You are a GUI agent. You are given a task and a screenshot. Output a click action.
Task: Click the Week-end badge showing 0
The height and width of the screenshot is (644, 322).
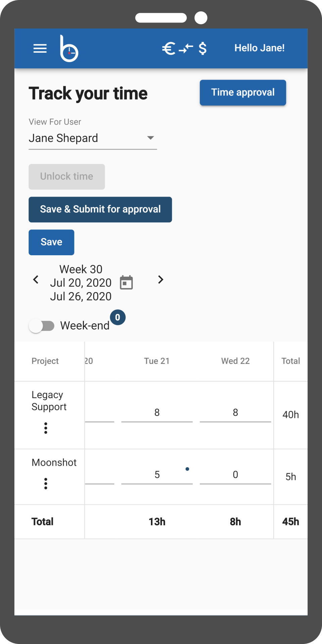[118, 317]
